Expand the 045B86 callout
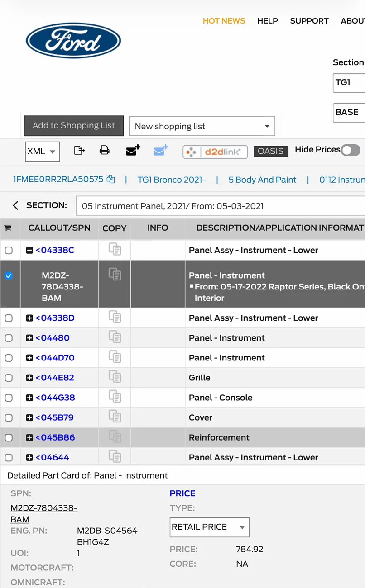The width and height of the screenshot is (365, 588). point(29,437)
